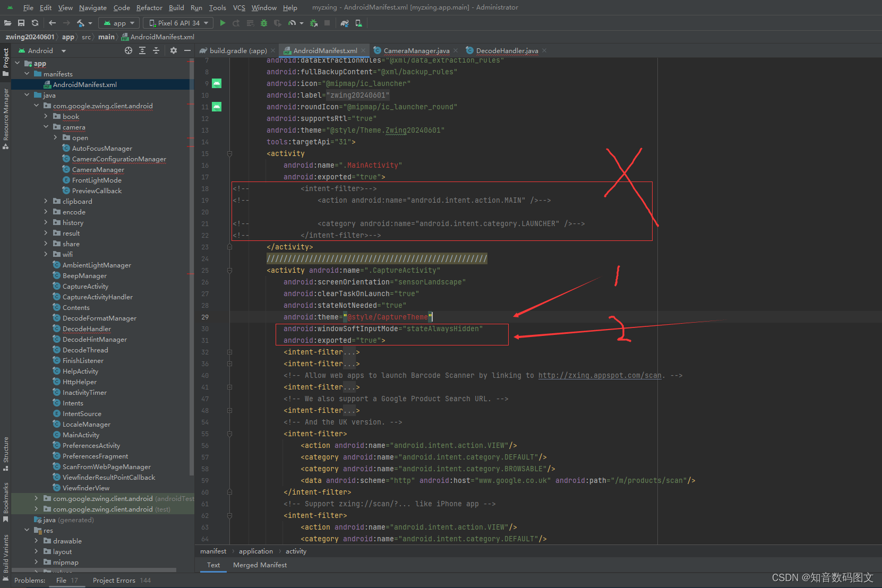
Task: Click 'Project Errors' in the Problems bar
Action: click(114, 580)
